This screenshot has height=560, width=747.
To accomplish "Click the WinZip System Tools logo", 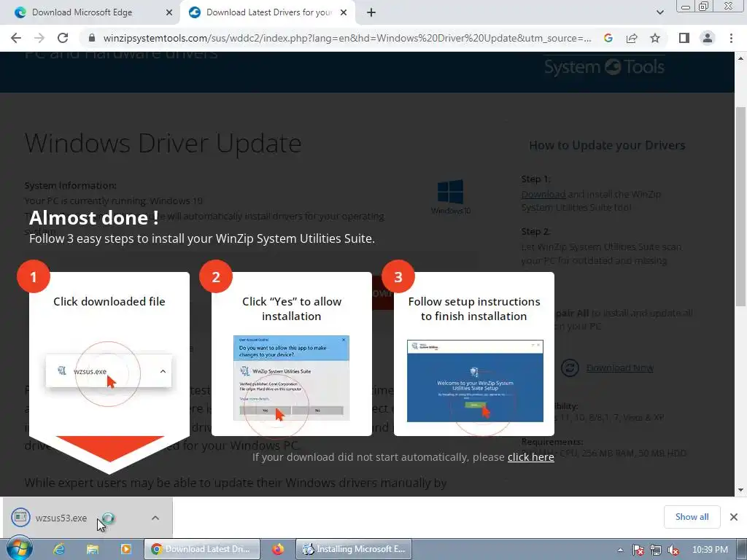I will 604,66.
